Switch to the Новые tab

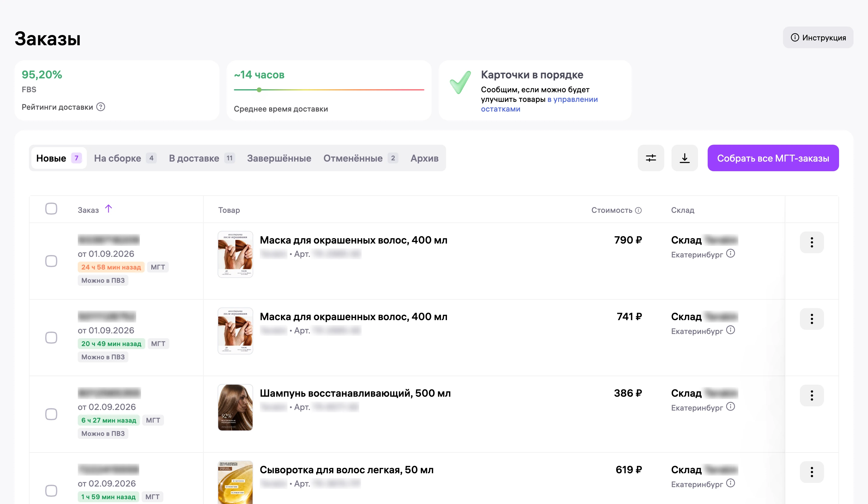(x=59, y=158)
